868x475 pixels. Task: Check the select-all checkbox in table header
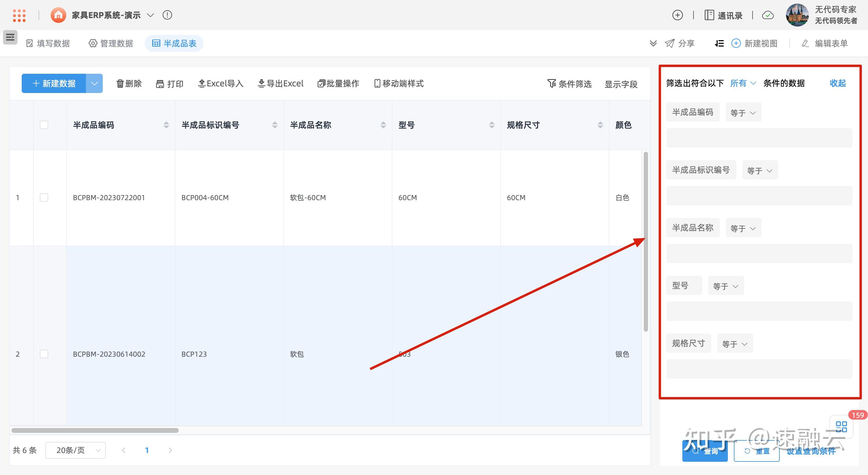44,125
